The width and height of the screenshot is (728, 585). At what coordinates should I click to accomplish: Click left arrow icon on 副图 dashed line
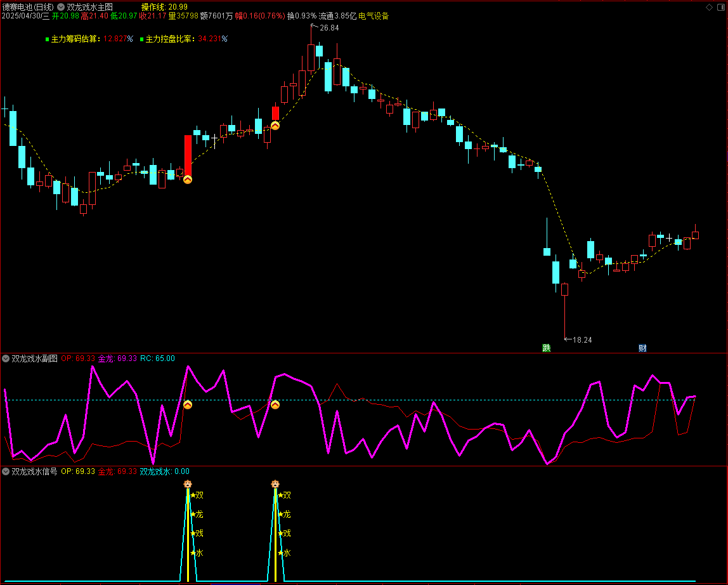(188, 405)
